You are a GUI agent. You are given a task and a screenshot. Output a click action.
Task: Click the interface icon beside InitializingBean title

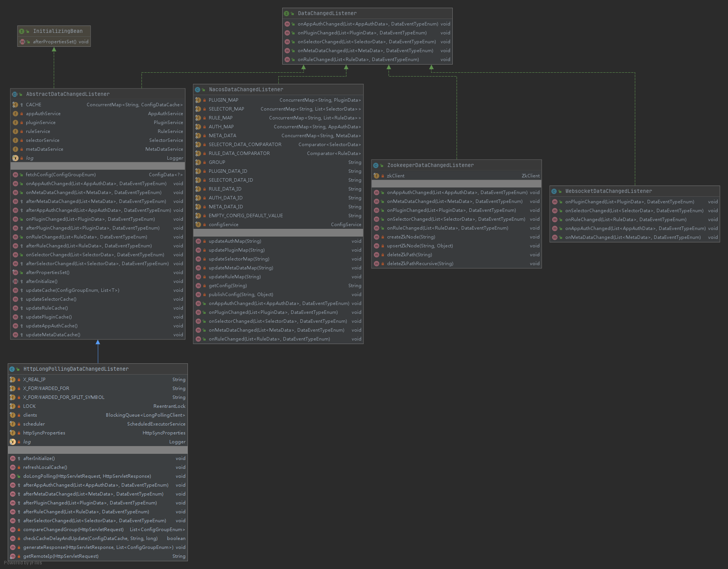click(x=22, y=31)
